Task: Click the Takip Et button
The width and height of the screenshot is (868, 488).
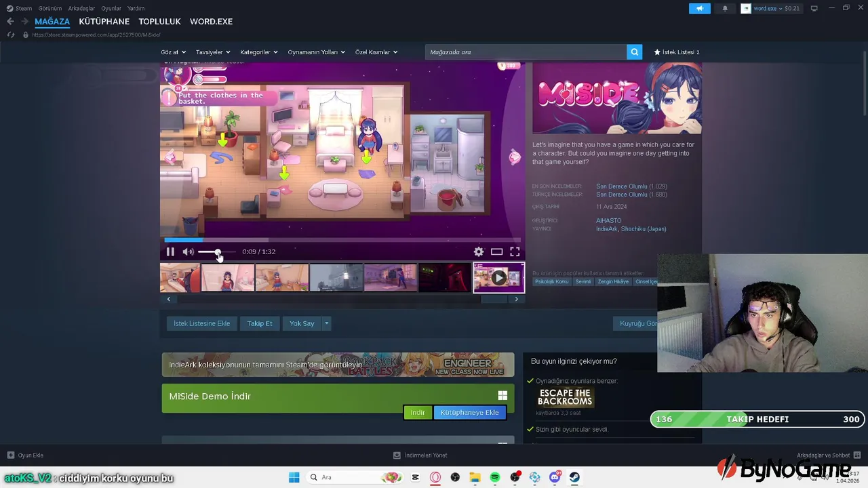Action: click(260, 323)
